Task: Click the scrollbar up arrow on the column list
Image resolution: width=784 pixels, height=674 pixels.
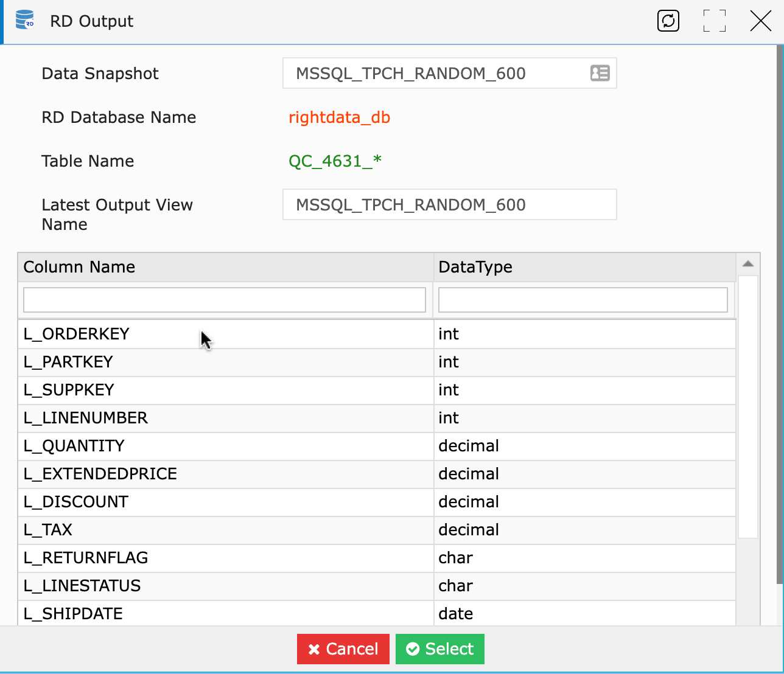Action: pos(748,264)
